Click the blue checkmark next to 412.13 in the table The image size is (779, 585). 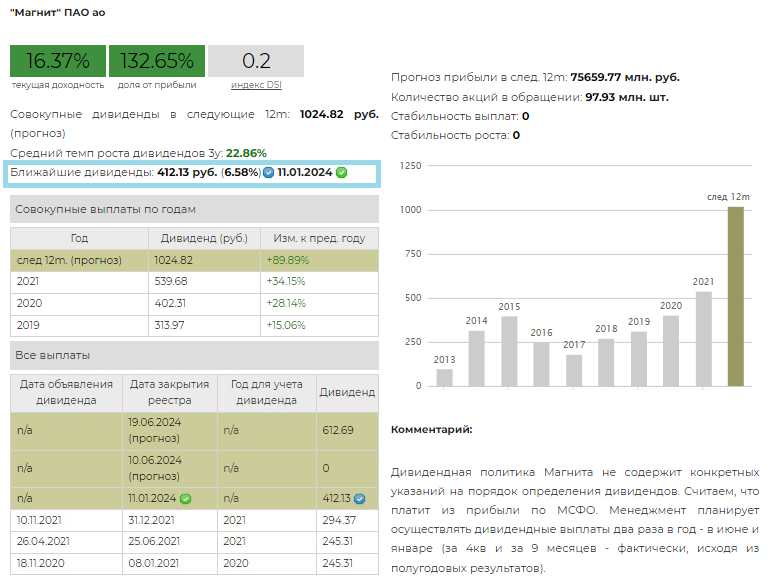[x=360, y=498]
